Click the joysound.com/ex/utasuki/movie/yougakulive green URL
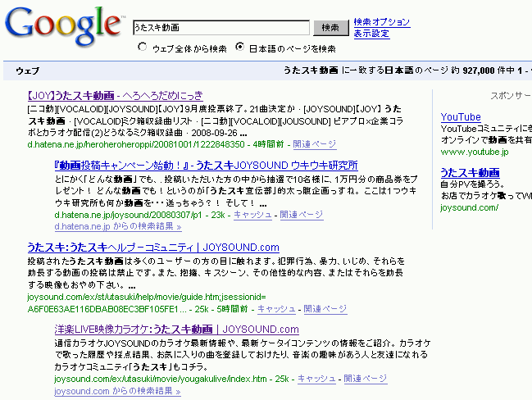The width and height of the screenshot is (532, 400). [161, 379]
